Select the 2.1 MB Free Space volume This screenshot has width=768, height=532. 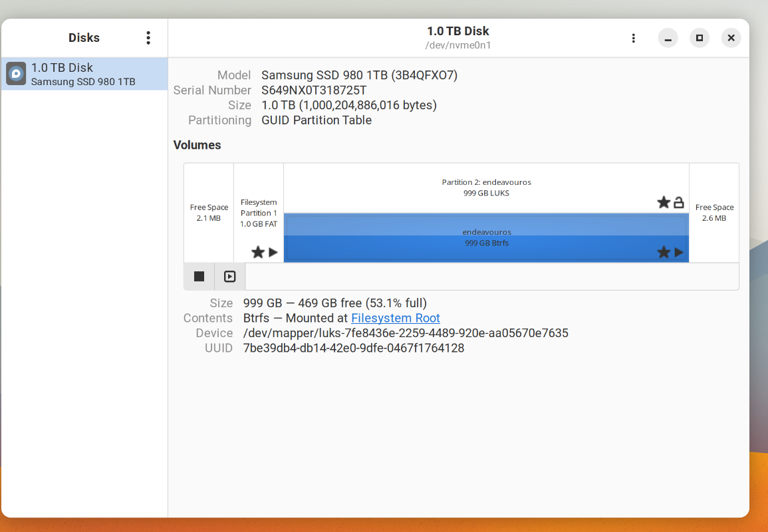coord(209,213)
